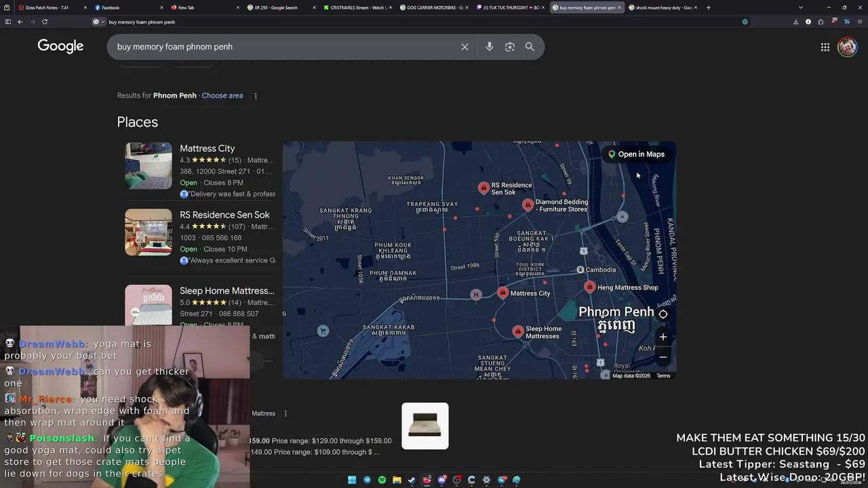Click 'Price range: $129.00 through $159.00' text

(x=332, y=441)
